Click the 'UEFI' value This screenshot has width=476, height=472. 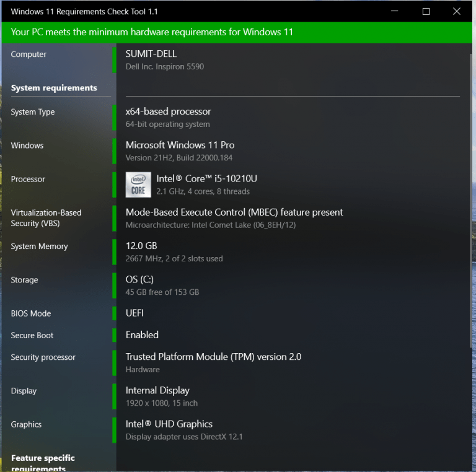click(134, 313)
